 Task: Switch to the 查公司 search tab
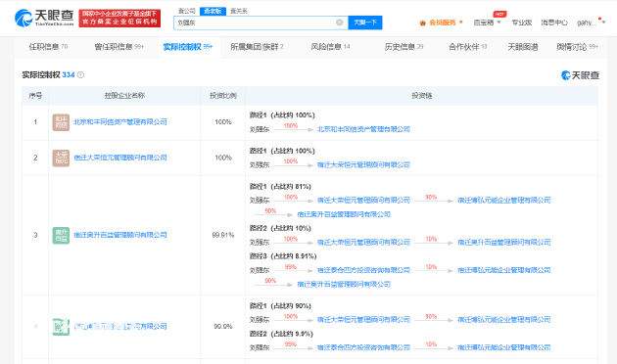[186, 11]
